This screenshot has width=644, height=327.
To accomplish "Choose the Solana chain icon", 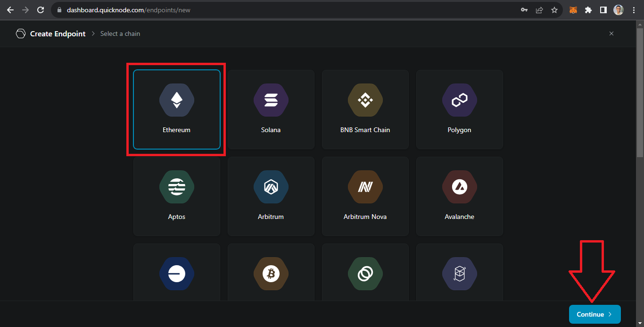I will [271, 101].
